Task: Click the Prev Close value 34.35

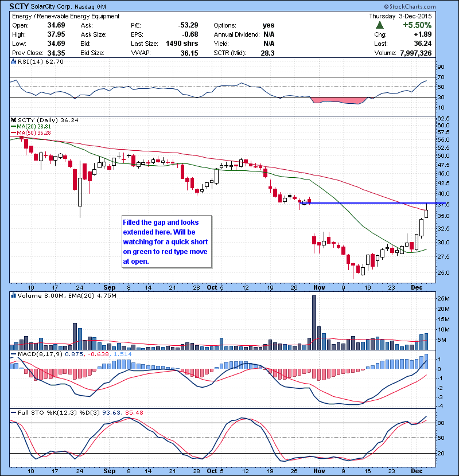Action: 56,53
